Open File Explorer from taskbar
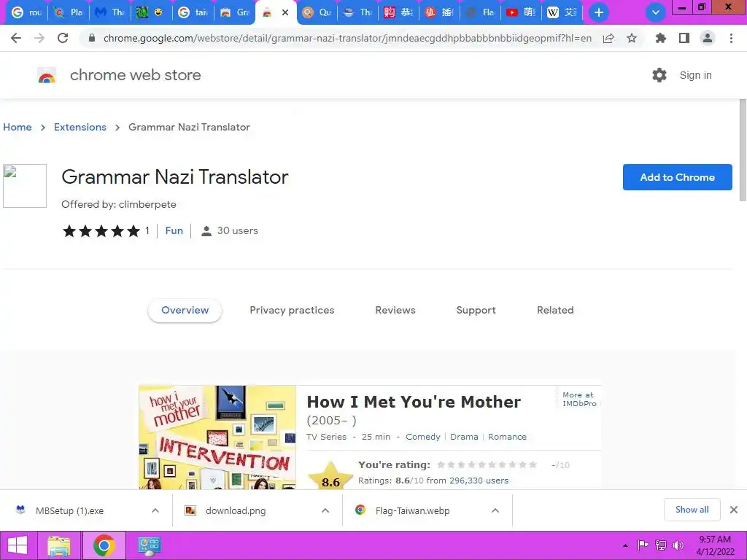The height and width of the screenshot is (560, 747). 59,545
